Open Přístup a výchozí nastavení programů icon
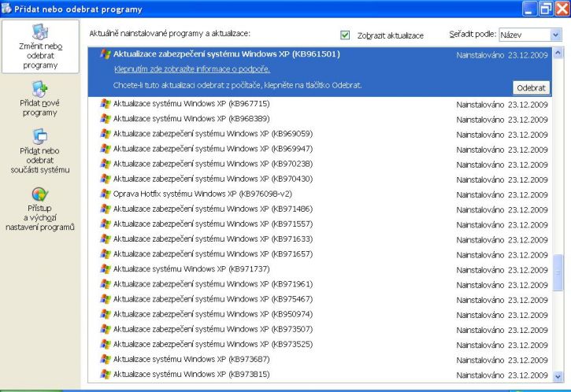Viewport: 571px width, 392px height. (39, 194)
